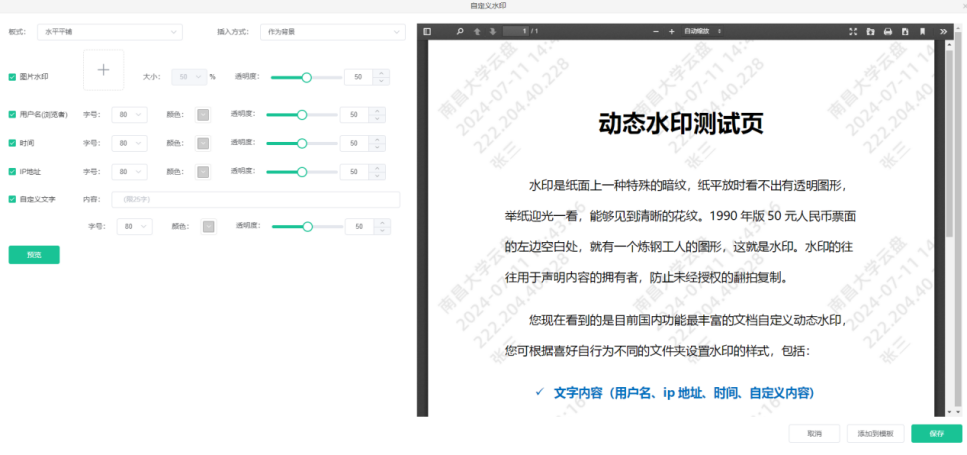The height and width of the screenshot is (455, 967).
Task: Click the 预览 preview button
Action: pyautogui.click(x=34, y=255)
